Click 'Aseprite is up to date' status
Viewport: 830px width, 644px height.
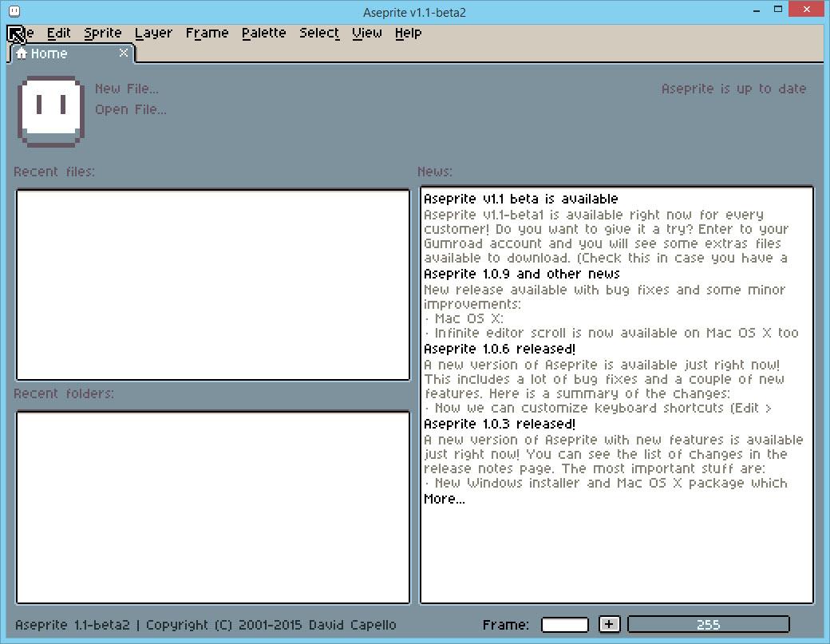pyautogui.click(x=733, y=89)
